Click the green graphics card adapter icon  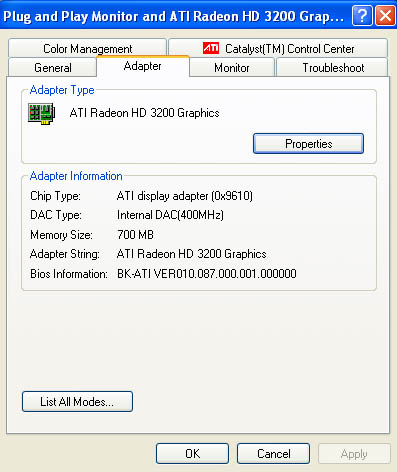coord(42,113)
